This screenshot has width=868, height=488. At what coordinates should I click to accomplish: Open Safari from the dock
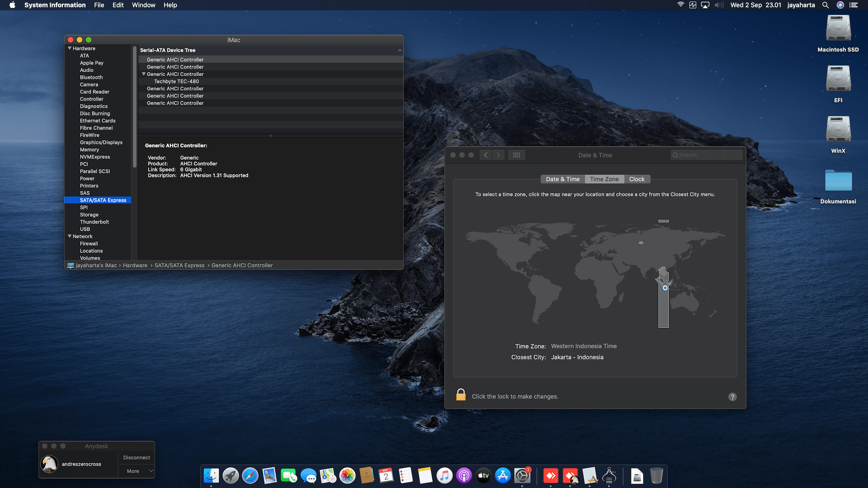click(x=250, y=475)
